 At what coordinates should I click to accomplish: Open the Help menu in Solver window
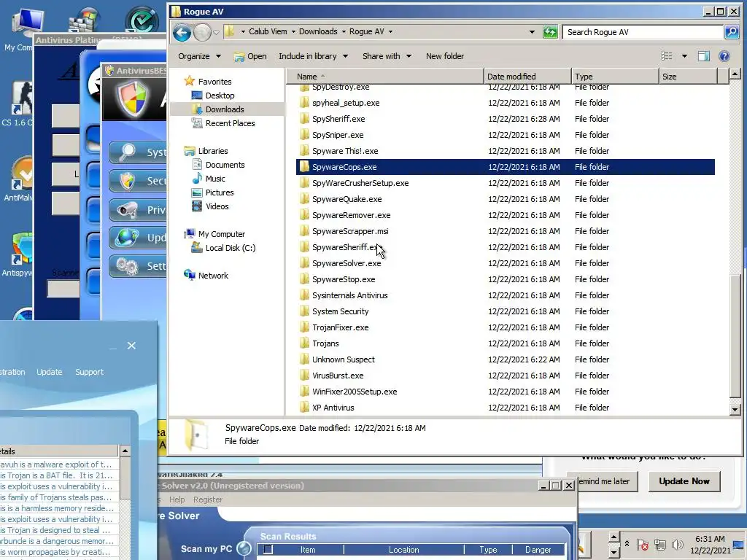tap(177, 499)
